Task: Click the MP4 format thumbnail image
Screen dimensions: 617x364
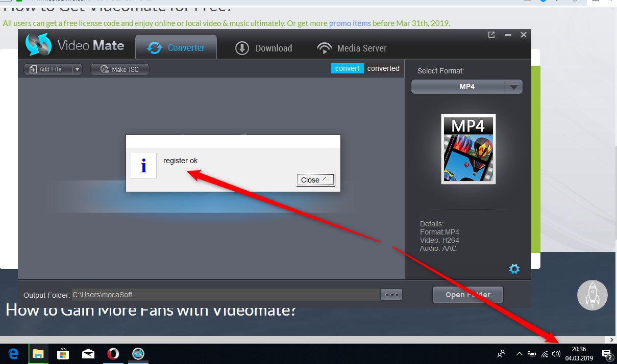Action: tap(468, 149)
